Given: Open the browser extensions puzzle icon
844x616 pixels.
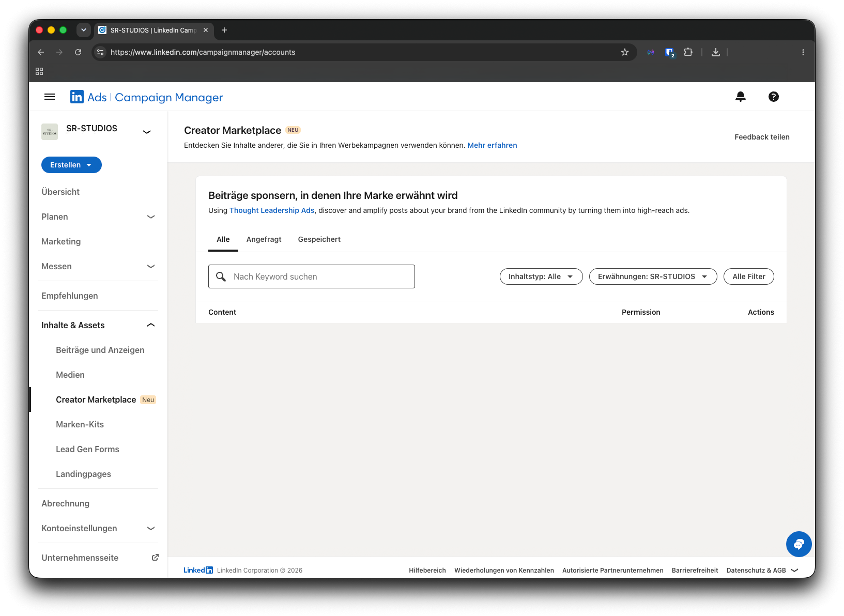Looking at the screenshot, I should click(688, 52).
